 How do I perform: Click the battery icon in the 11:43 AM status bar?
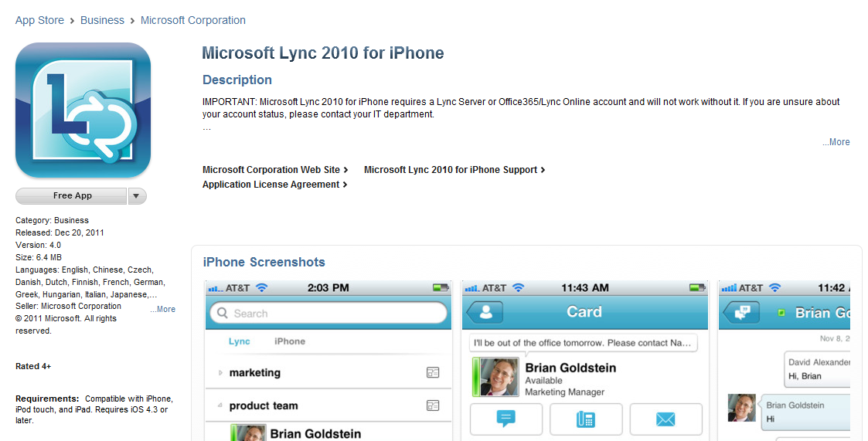point(697,288)
